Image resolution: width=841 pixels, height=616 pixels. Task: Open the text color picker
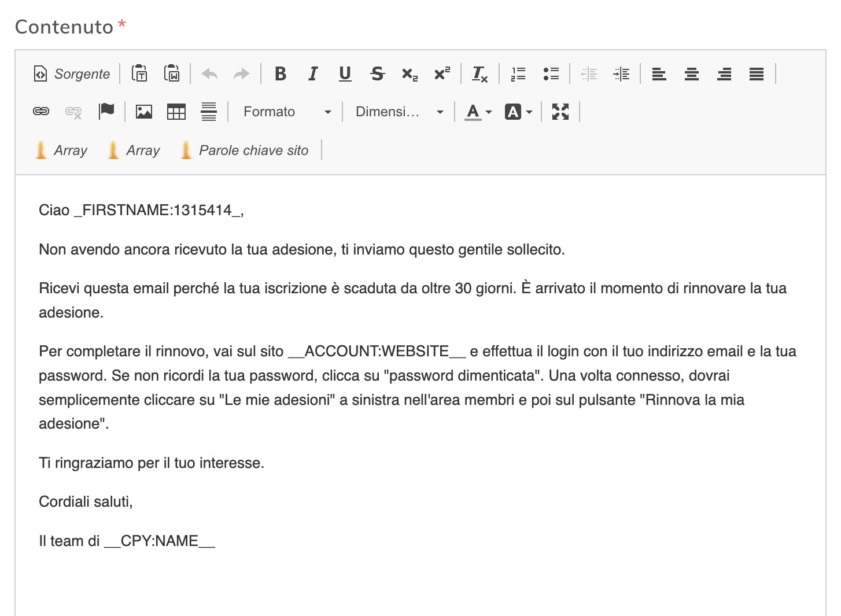point(473,112)
